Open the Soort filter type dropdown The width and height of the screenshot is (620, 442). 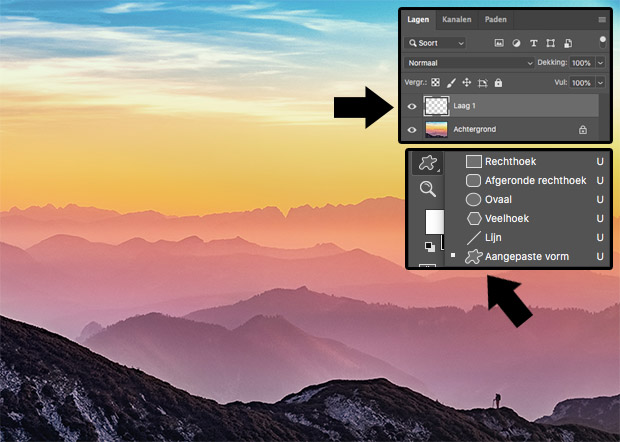tap(436, 43)
